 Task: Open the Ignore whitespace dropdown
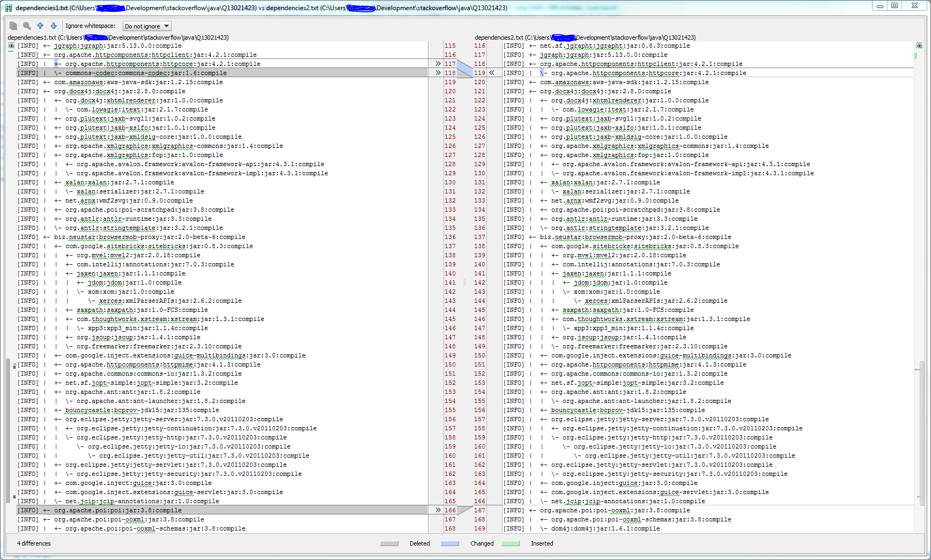click(147, 26)
